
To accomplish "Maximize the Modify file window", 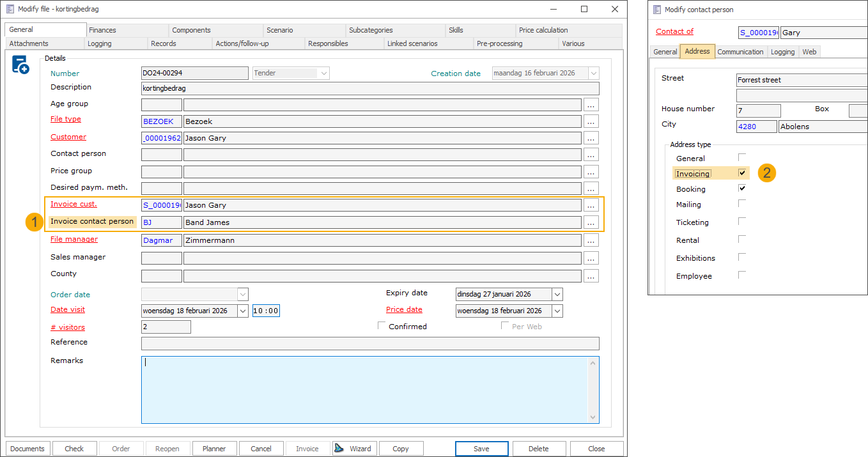I will click(584, 10).
